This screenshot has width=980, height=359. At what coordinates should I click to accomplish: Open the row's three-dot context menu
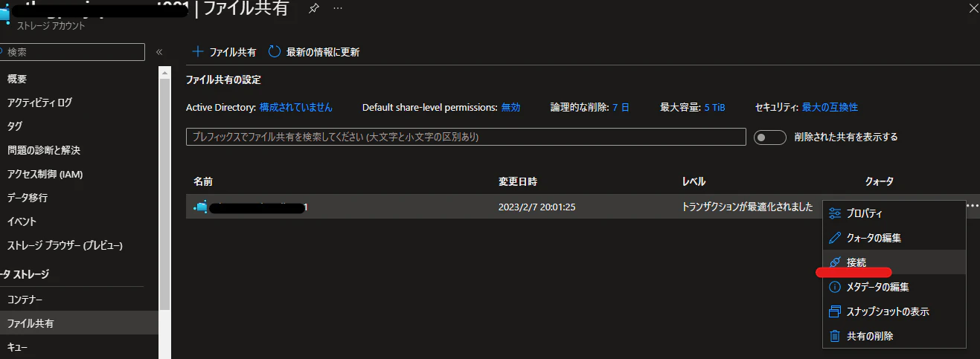click(972, 207)
